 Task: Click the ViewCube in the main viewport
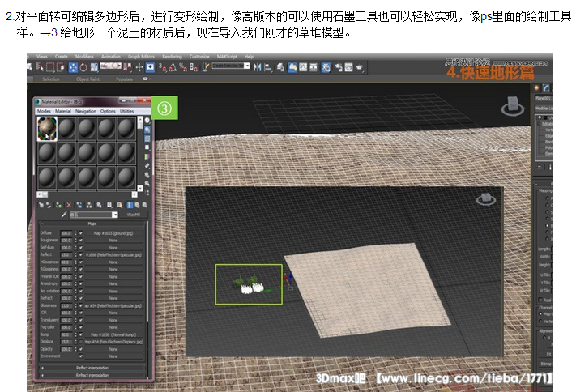pos(513,106)
